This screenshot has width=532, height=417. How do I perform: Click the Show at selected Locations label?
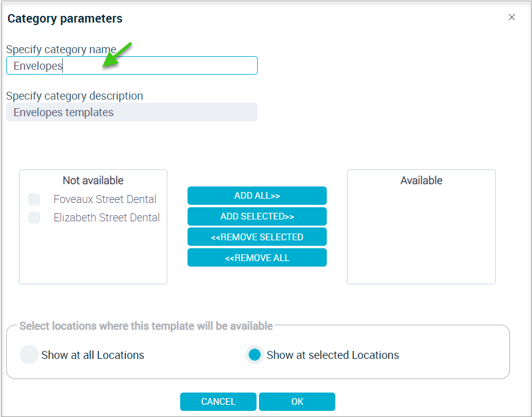332,355
